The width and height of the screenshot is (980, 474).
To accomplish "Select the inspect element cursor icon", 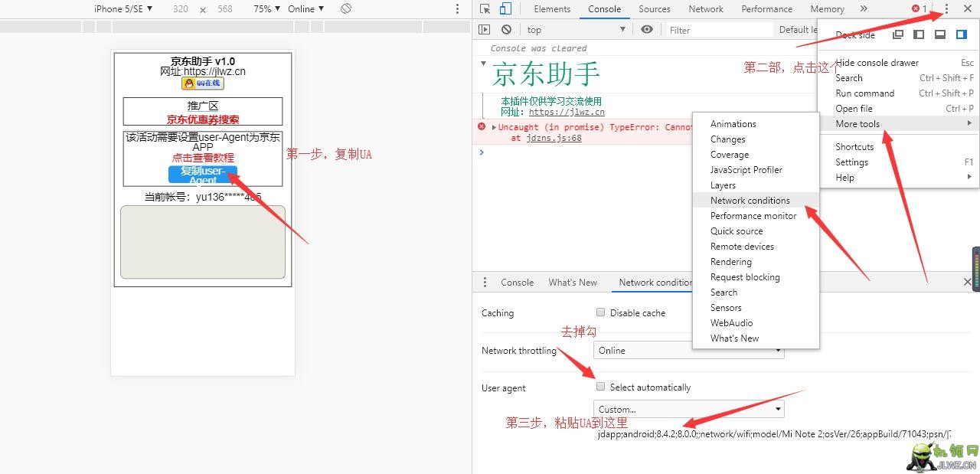I will [485, 9].
